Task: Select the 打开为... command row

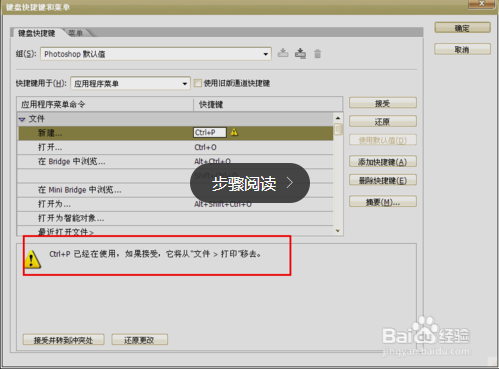Action: coord(175,204)
